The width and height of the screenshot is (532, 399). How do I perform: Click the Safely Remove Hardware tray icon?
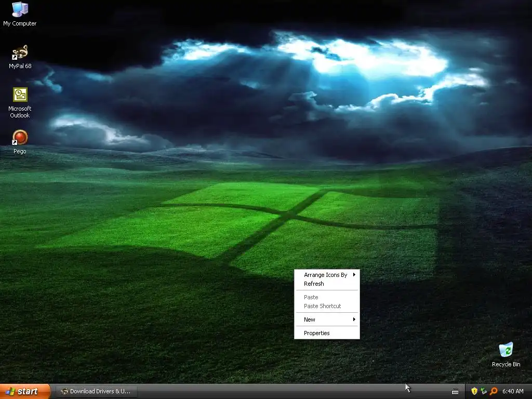484,391
